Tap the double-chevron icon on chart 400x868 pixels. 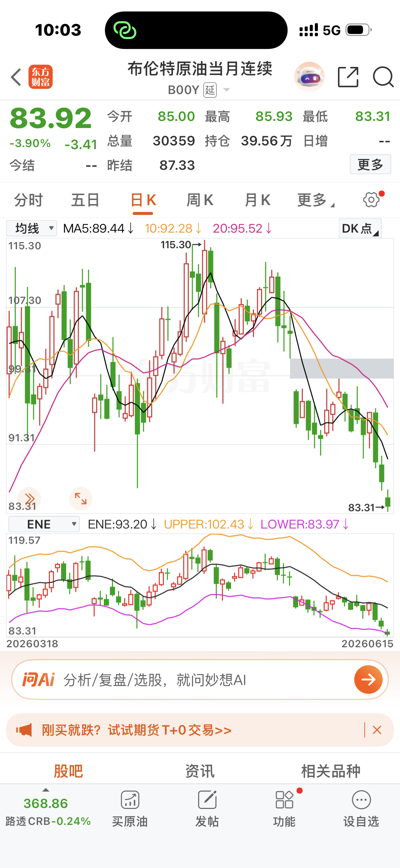click(x=30, y=499)
